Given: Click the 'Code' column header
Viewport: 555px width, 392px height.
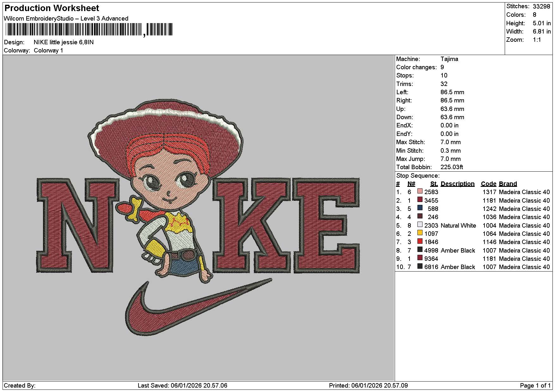Looking at the screenshot, I should click(x=489, y=184).
